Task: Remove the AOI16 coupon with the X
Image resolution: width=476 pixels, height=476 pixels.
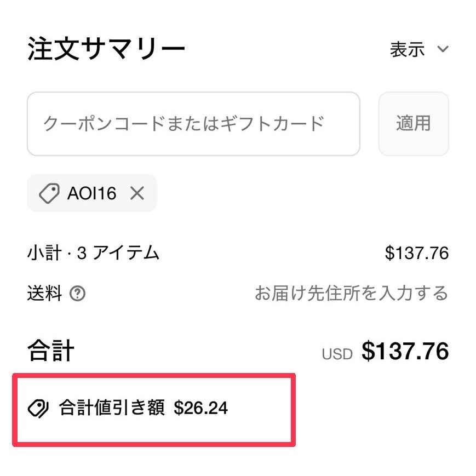Action: pyautogui.click(x=137, y=193)
